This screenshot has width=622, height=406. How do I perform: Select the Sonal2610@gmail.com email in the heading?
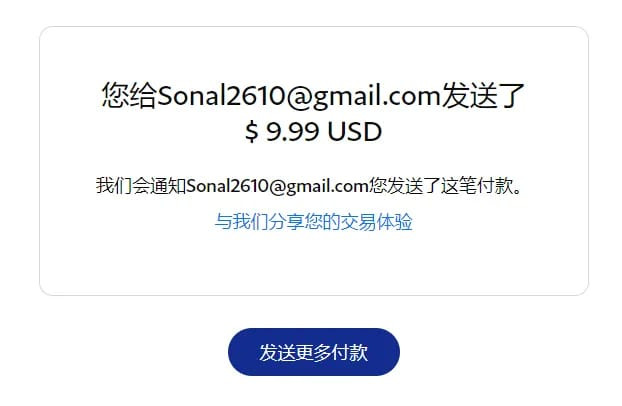pos(300,96)
